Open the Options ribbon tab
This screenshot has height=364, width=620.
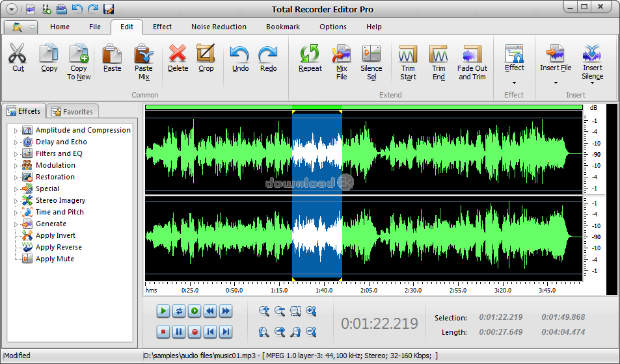[333, 27]
